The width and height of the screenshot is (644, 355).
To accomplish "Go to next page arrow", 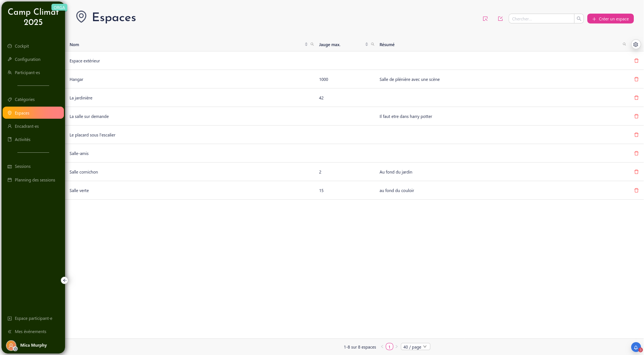I will [x=396, y=347].
